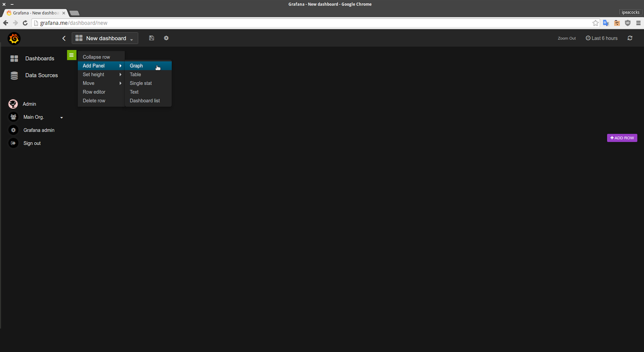Choose Delete row from the menu
644x352 pixels.
[101, 101]
